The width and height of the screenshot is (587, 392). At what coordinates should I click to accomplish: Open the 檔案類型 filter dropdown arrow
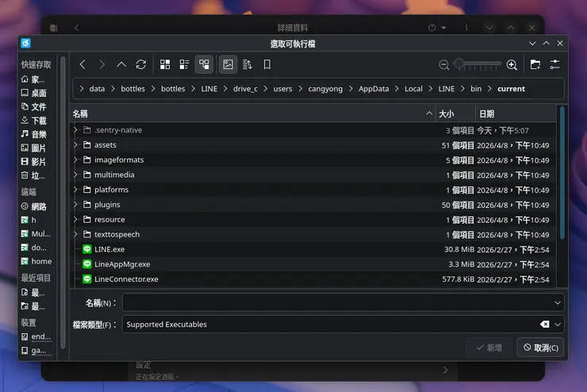[558, 325]
